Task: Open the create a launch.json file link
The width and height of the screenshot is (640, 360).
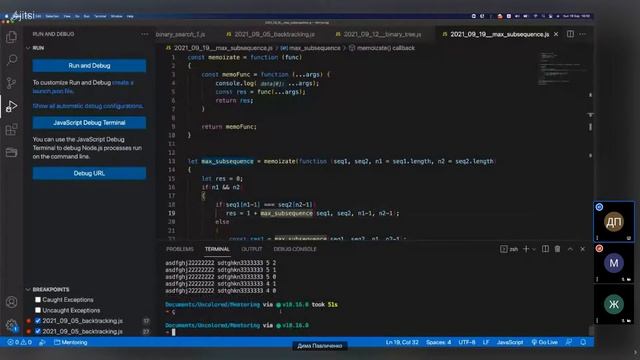Action: [x=83, y=87]
